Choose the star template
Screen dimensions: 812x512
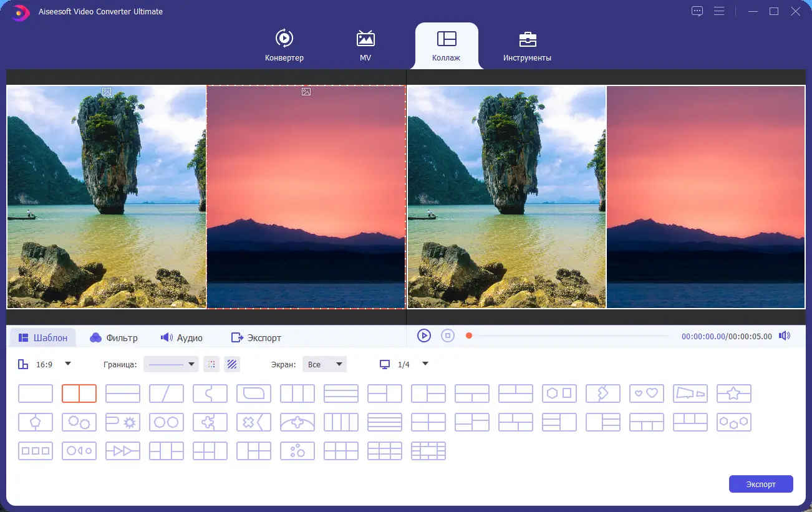[x=734, y=394]
